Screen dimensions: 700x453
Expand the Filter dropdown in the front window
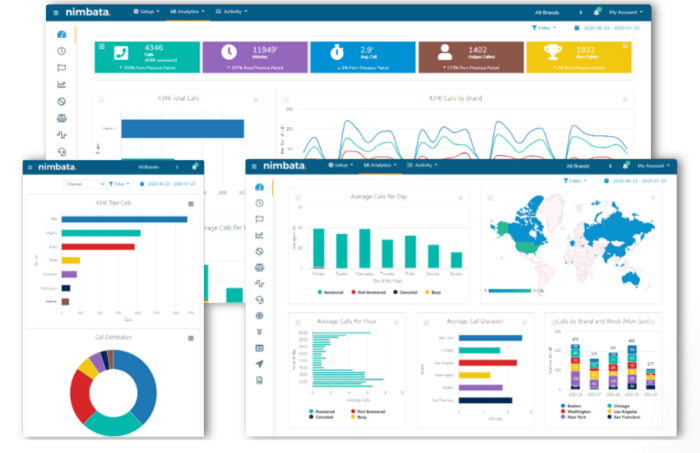[576, 181]
